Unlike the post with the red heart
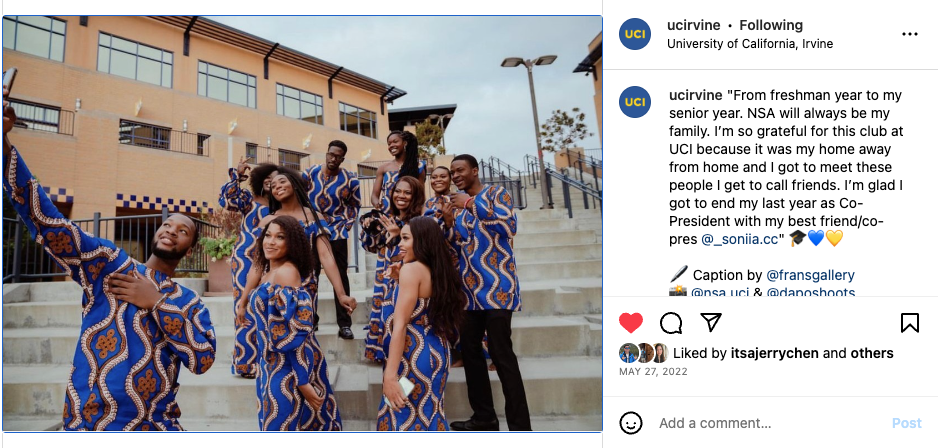 pyautogui.click(x=631, y=323)
